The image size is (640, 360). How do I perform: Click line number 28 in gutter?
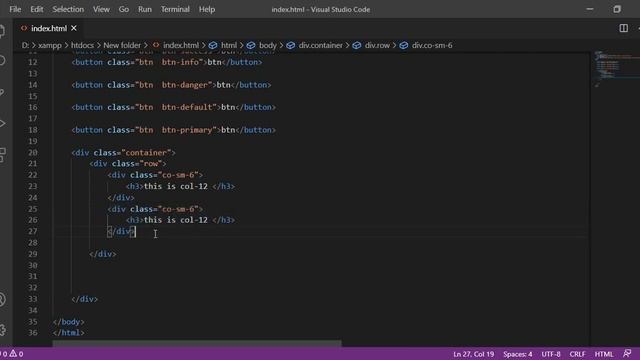tap(33, 242)
